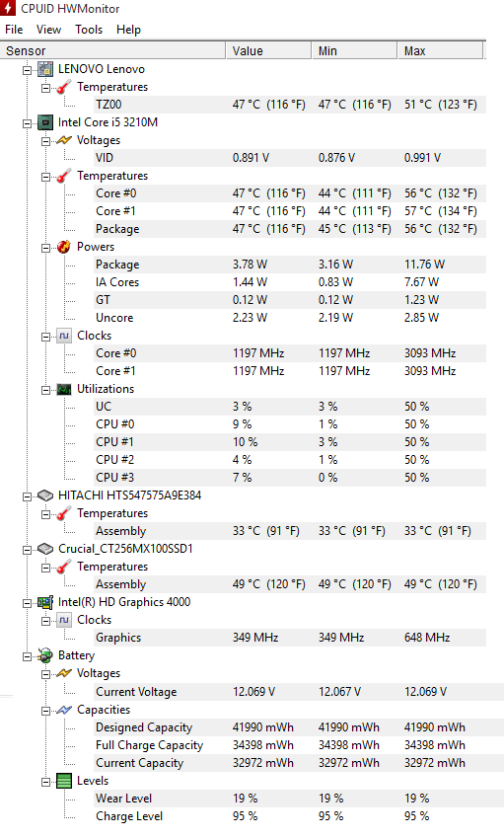Open the View menu
Viewport: 504px width, 838px height.
(48, 30)
